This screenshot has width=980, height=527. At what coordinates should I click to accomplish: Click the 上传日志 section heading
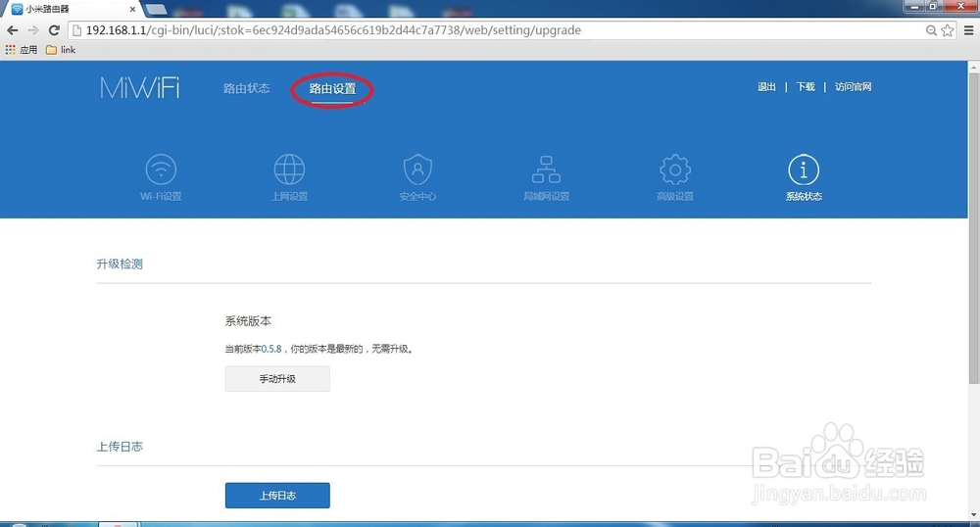click(120, 447)
